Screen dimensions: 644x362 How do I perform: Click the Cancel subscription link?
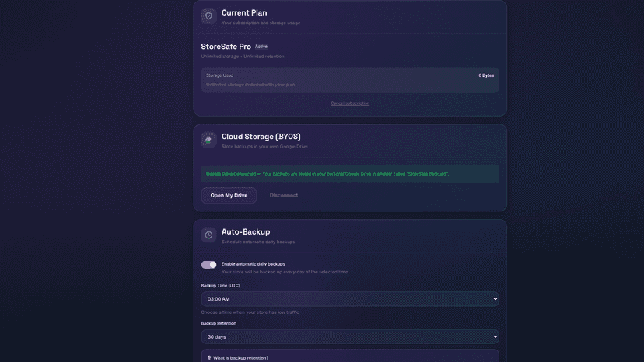click(350, 103)
